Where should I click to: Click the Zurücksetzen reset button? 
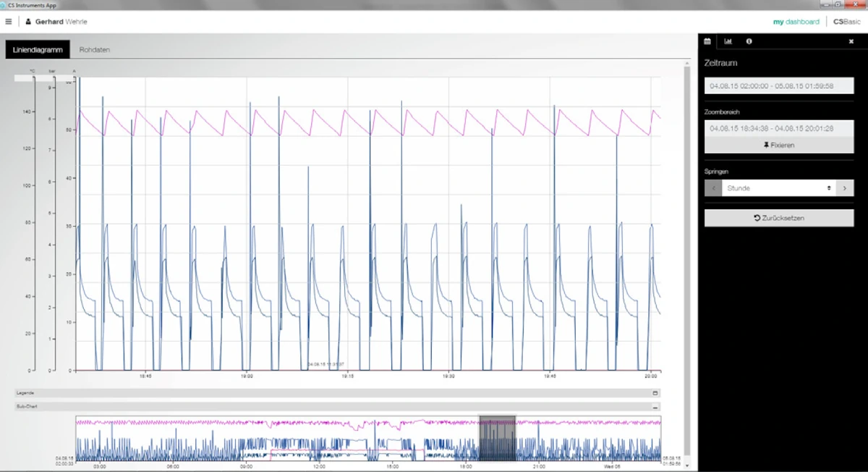[778, 218]
